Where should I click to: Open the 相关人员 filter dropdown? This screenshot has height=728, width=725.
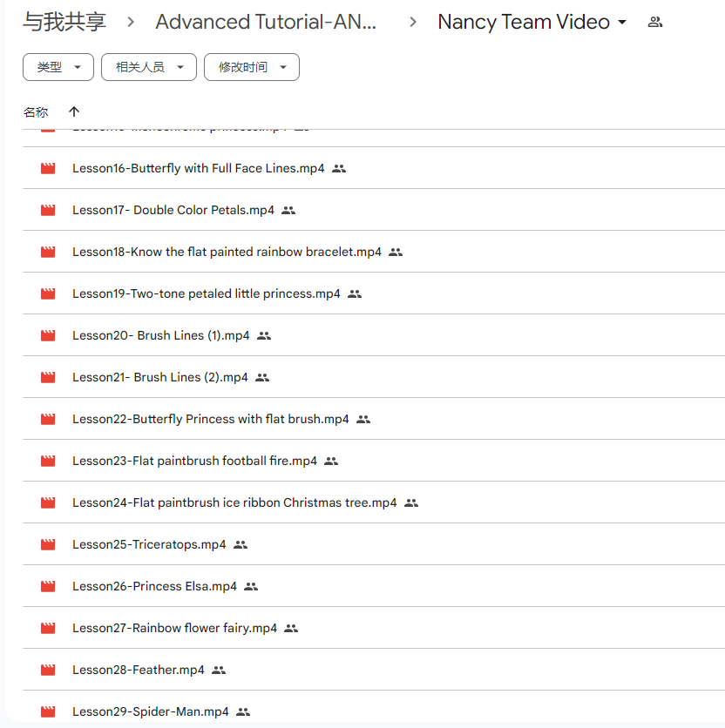(x=148, y=67)
